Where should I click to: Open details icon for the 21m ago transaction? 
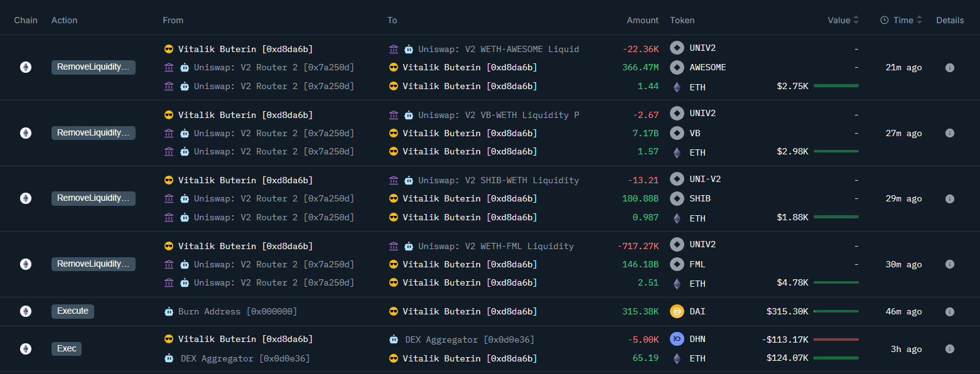click(x=949, y=68)
